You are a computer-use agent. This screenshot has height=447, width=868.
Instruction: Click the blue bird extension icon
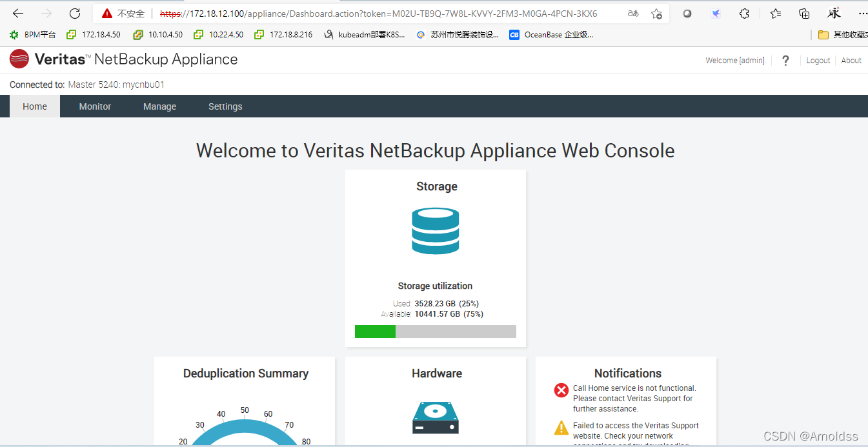716,14
